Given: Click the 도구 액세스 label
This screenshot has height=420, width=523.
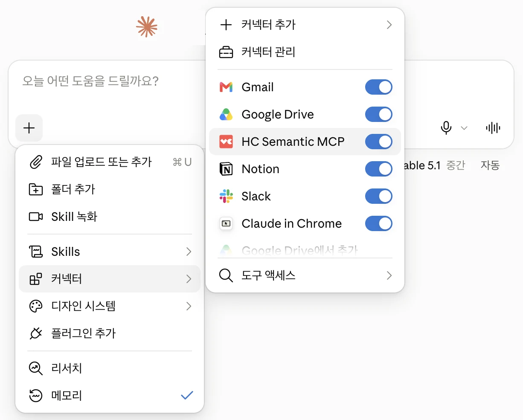Looking at the screenshot, I should click(268, 275).
